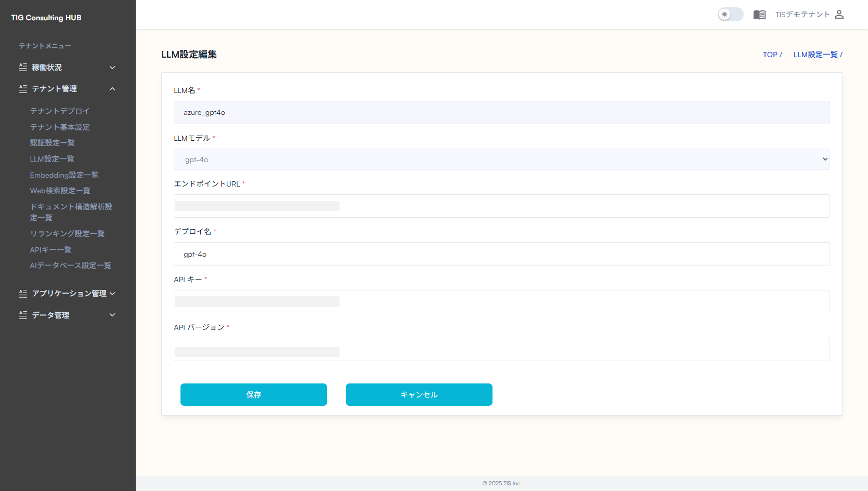Viewport: 868px width, 491px height.
Task: Open テナント基本設定 menu item
Action: [x=60, y=127]
